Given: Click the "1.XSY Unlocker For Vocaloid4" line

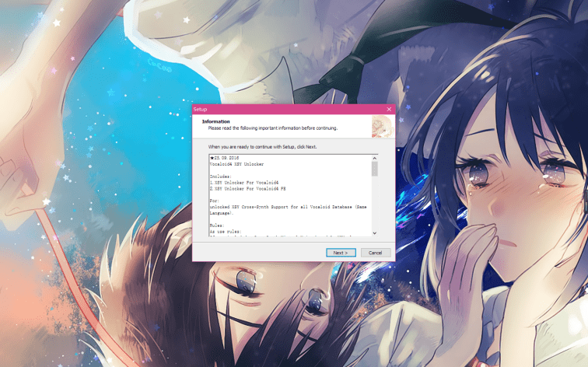Looking at the screenshot, I should 241,183.
